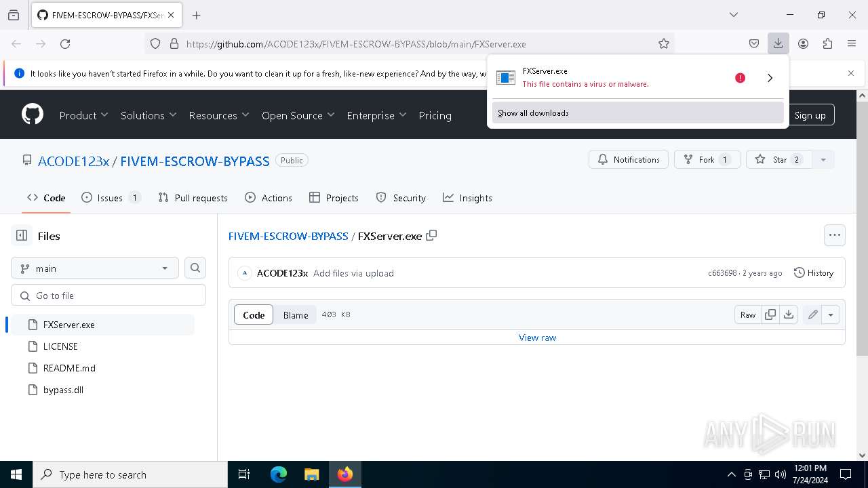The image size is (868, 488).
Task: Fork the repository
Action: tap(707, 160)
